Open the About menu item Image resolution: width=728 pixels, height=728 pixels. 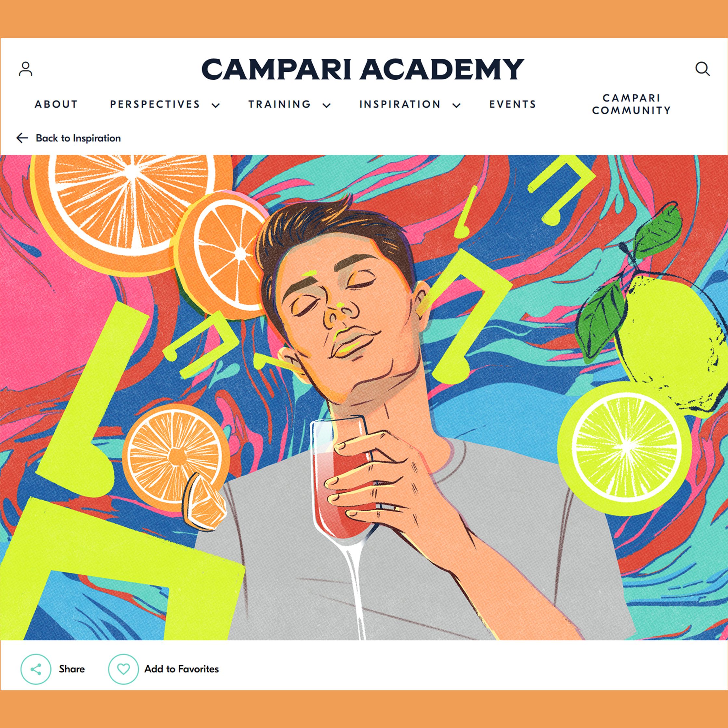click(x=56, y=104)
